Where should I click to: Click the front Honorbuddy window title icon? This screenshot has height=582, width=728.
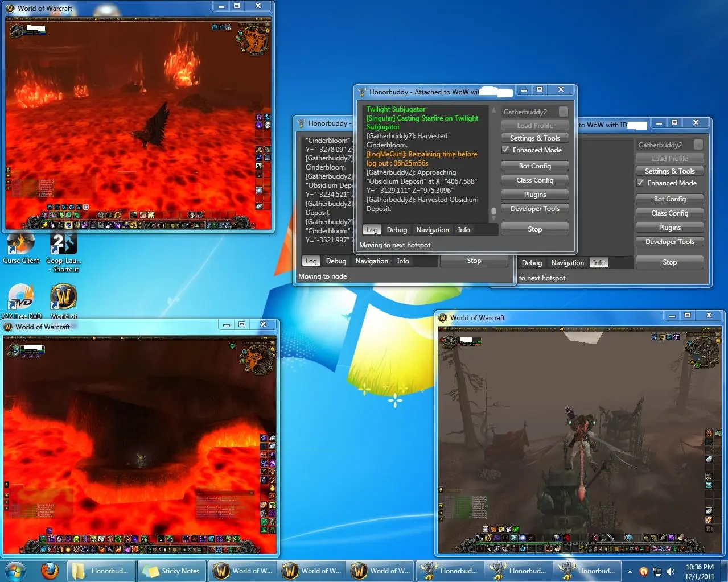click(361, 92)
